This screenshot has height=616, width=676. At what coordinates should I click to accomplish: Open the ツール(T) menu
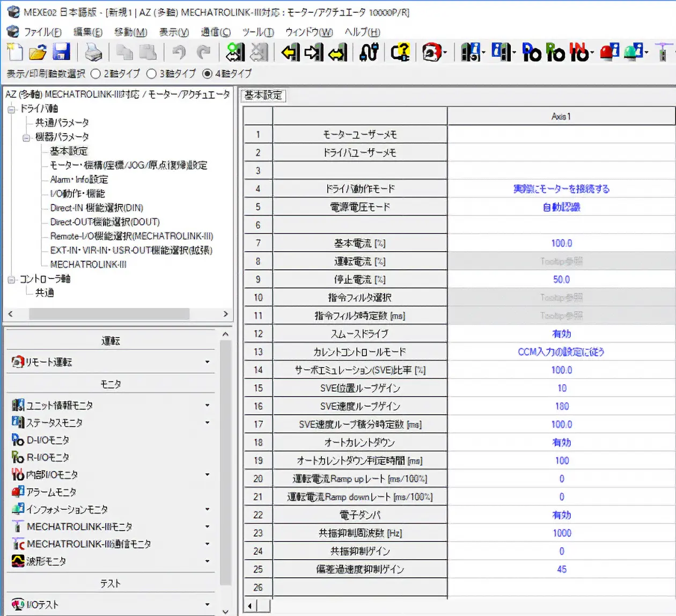tap(258, 32)
